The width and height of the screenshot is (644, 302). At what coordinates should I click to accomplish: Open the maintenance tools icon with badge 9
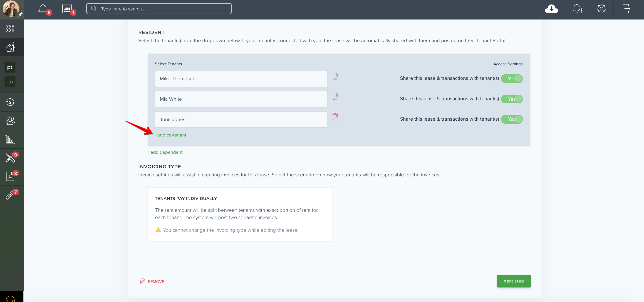tap(10, 158)
